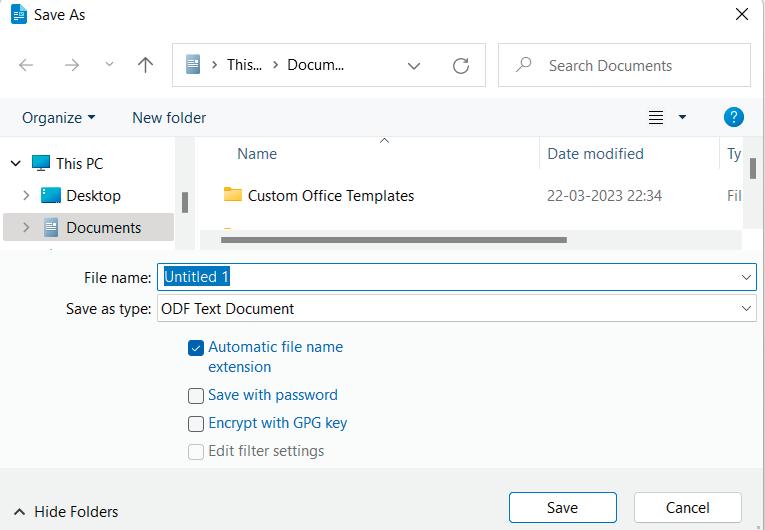Open the help question mark icon
Viewport: 765px width, 530px height.
(x=734, y=117)
